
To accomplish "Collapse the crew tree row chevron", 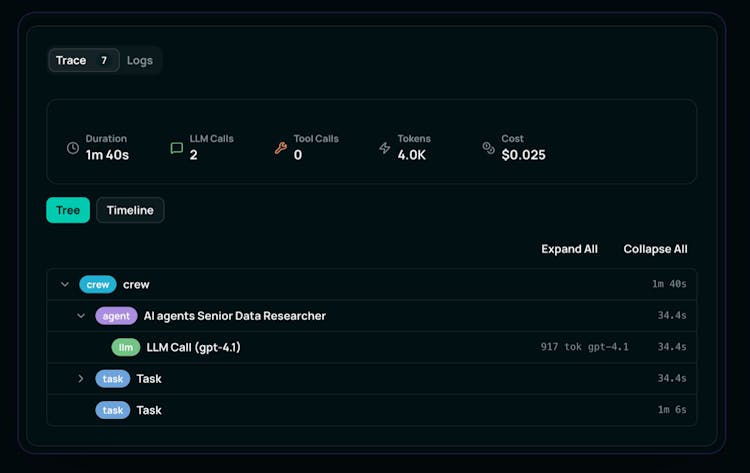I will (x=65, y=284).
